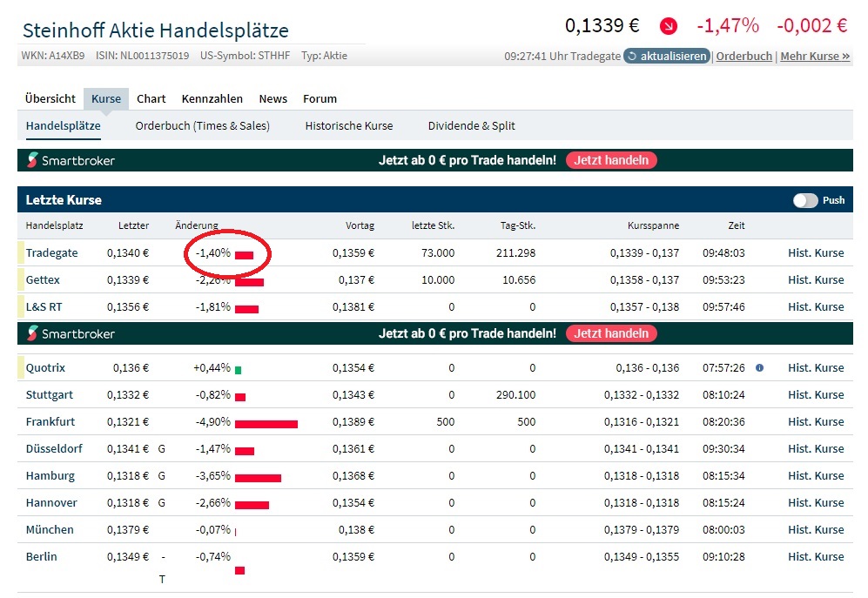Screen dimensions: 868x598
Task: Open the Übersicht tab
Action: tap(50, 98)
